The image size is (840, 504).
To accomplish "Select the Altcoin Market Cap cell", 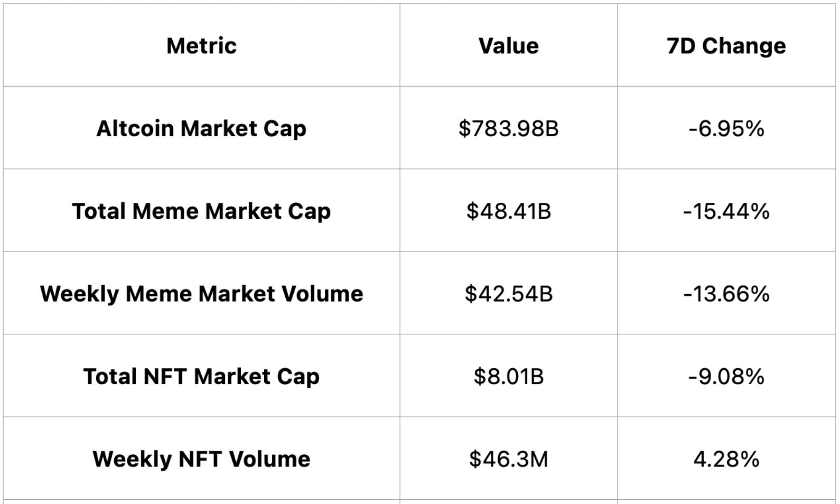I will tap(201, 128).
